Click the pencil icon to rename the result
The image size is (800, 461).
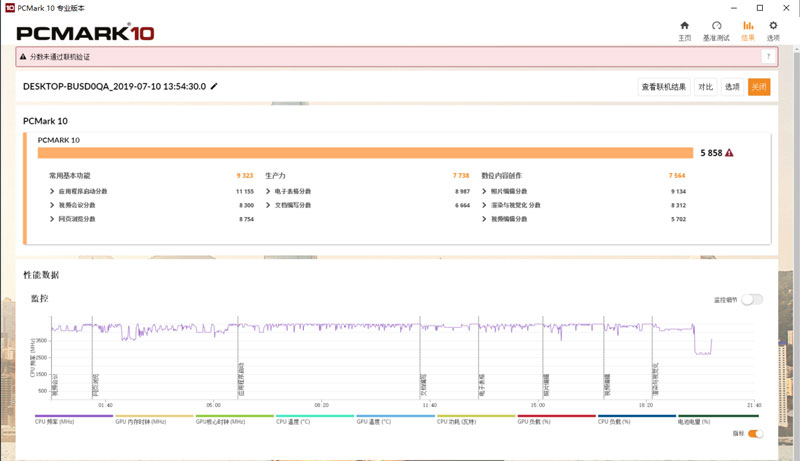click(214, 86)
